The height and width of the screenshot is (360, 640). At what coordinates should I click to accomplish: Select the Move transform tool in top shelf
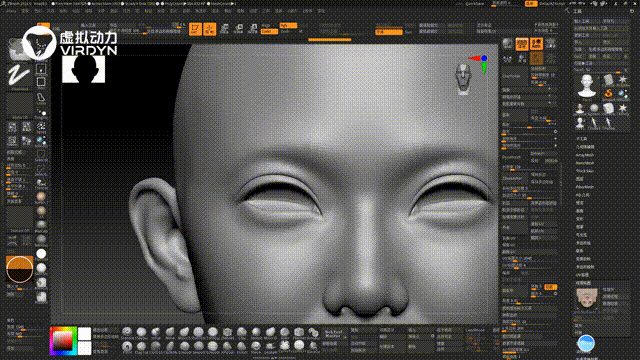224,29
